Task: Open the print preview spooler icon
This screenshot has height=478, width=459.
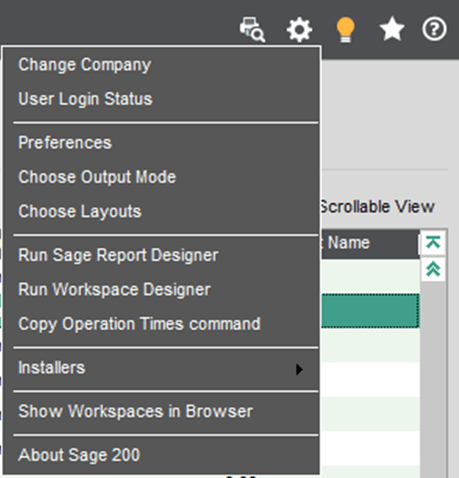Action: (252, 29)
